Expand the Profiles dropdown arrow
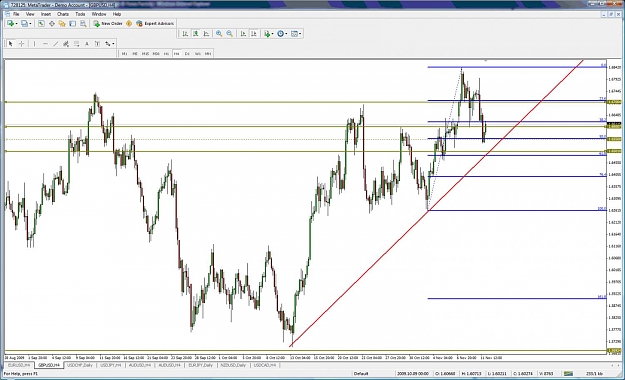Image resolution: width=625 pixels, height=380 pixels. 30,24
